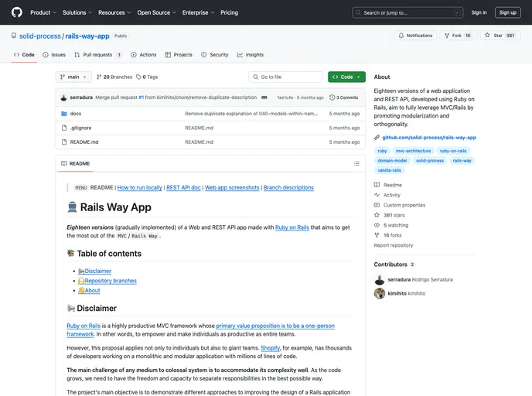This screenshot has width=532, height=396.
Task: Open the Pull requests tab
Action: (98, 55)
